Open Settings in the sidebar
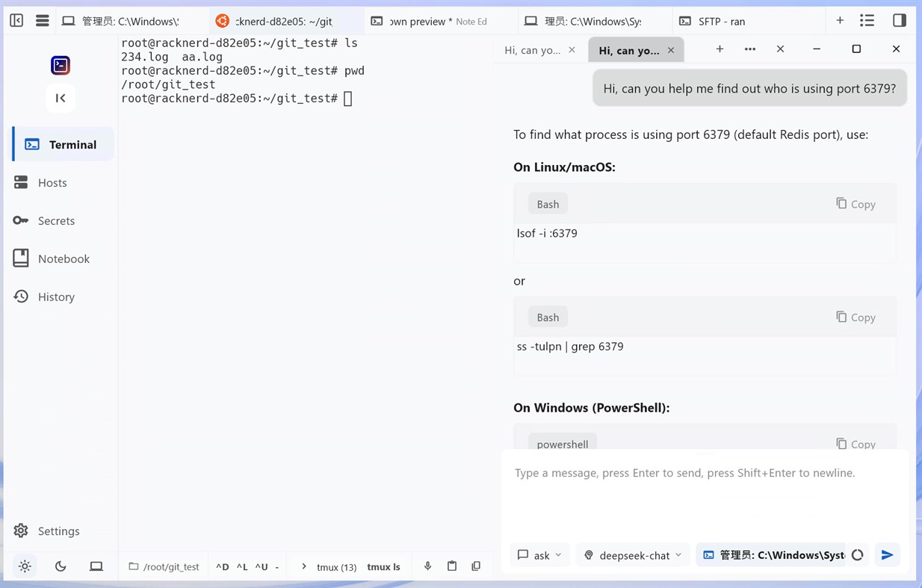Viewport: 922px width, 588px height. [x=63, y=530]
